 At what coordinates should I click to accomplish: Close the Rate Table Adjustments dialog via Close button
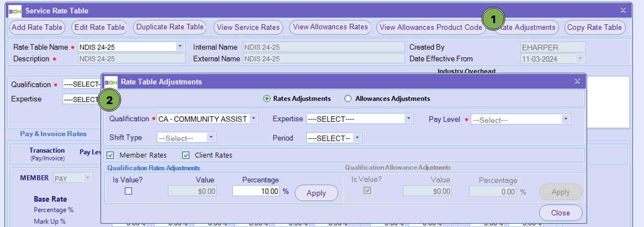(x=560, y=213)
